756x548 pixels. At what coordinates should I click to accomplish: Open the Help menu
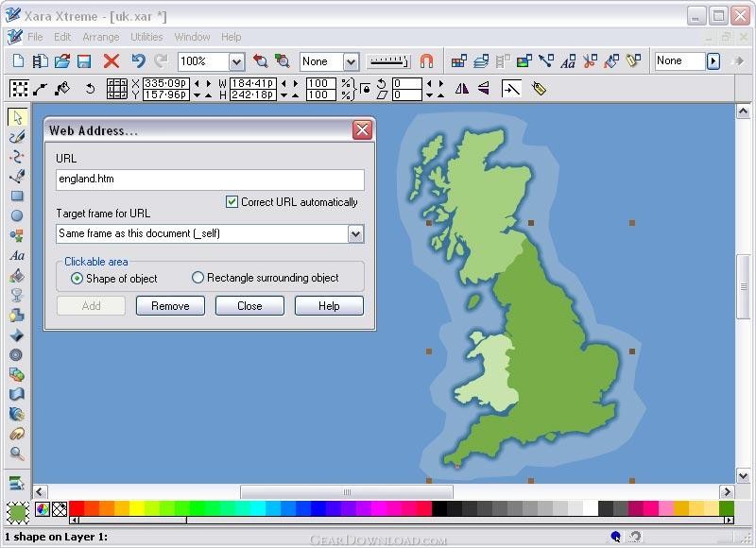pyautogui.click(x=231, y=37)
